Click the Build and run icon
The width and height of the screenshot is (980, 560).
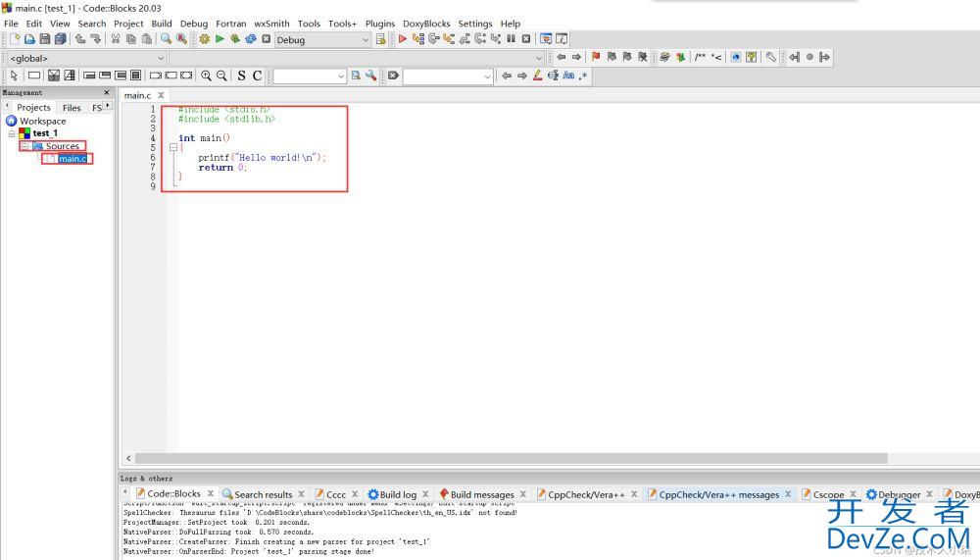235,39
